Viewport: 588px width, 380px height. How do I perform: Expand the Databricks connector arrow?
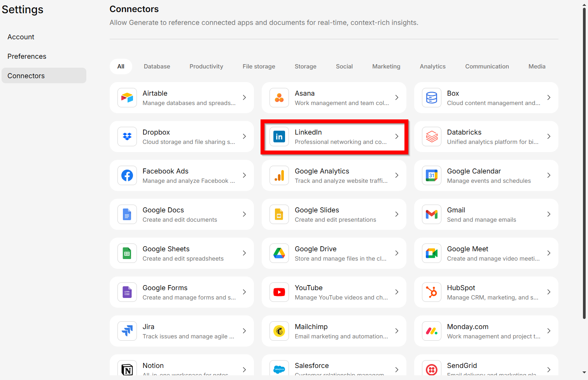click(549, 137)
